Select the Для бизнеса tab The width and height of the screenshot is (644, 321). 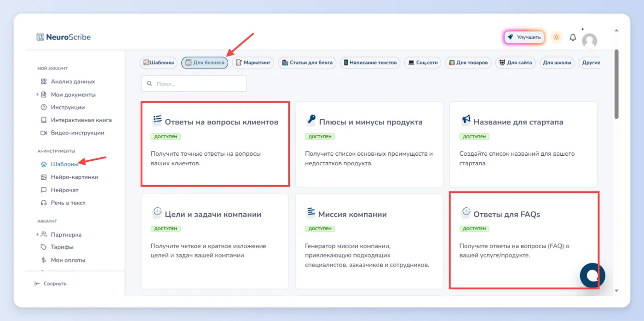(205, 63)
